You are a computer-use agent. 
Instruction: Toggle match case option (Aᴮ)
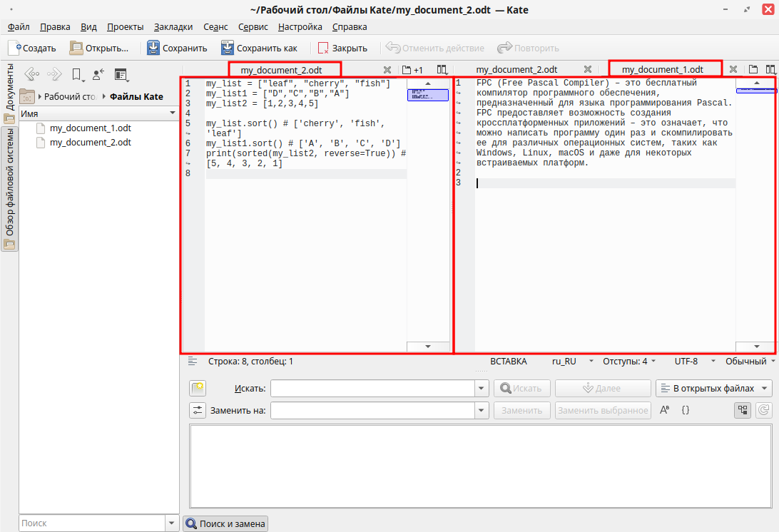pos(664,410)
